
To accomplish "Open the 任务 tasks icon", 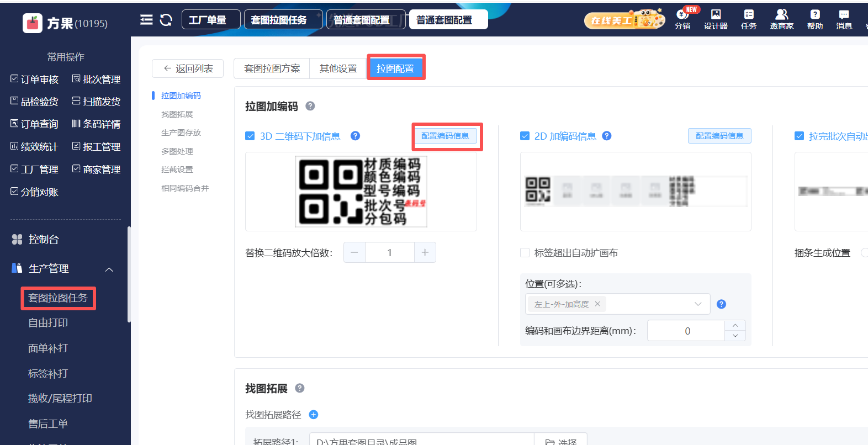I will [749, 19].
